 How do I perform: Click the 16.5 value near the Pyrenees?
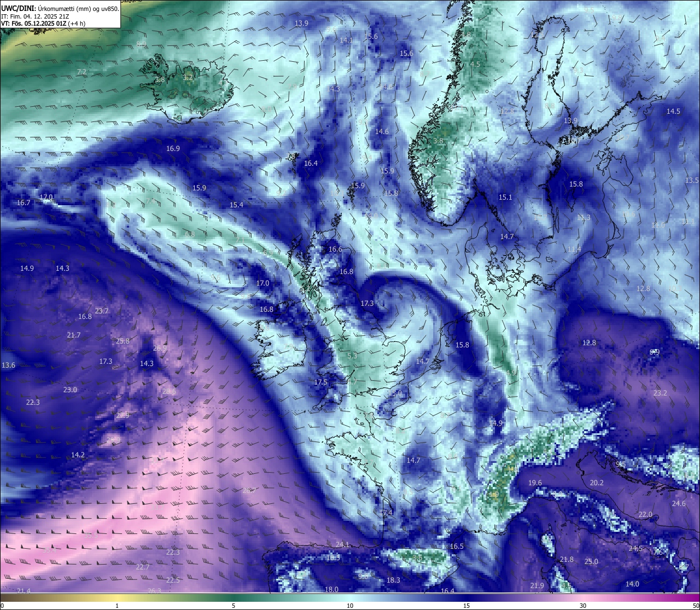[x=457, y=546]
